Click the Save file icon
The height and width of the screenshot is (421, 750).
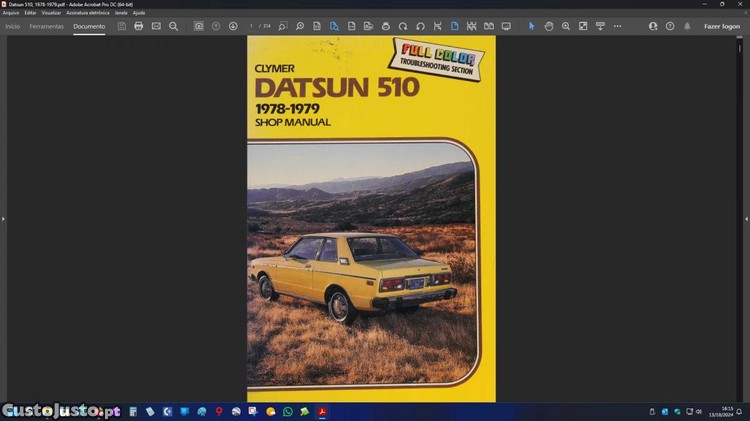tap(121, 26)
